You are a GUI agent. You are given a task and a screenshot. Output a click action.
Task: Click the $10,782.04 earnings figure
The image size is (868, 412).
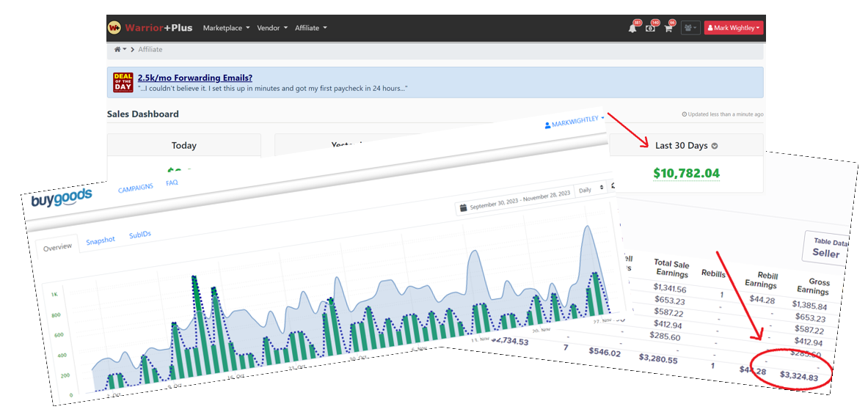click(687, 173)
